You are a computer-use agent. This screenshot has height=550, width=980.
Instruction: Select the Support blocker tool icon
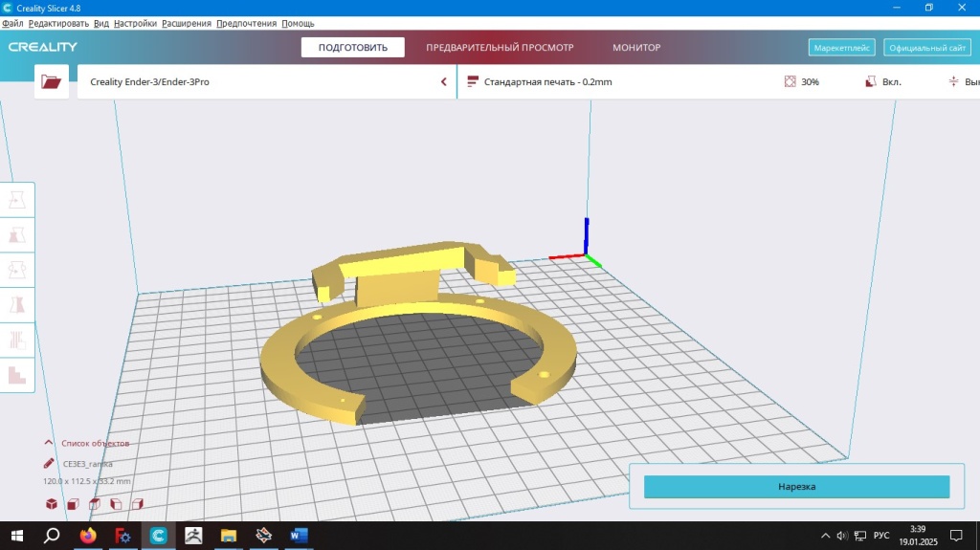[x=17, y=375]
